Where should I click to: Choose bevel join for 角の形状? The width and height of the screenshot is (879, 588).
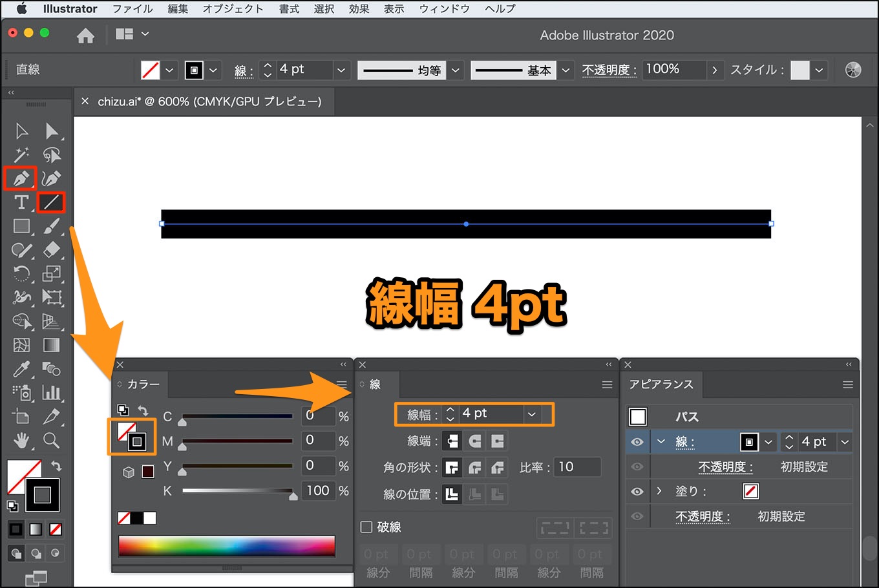(497, 467)
